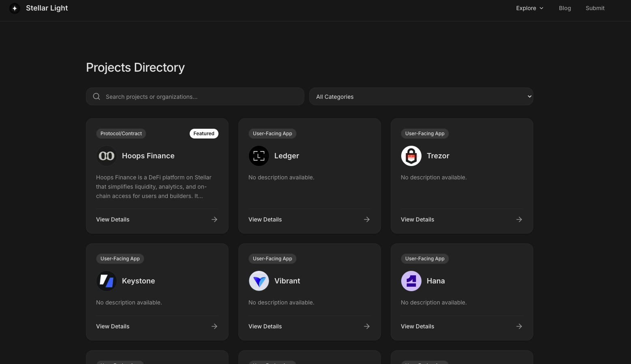Select View Details on the Hana card
The height and width of the screenshot is (364, 631).
pos(417,326)
